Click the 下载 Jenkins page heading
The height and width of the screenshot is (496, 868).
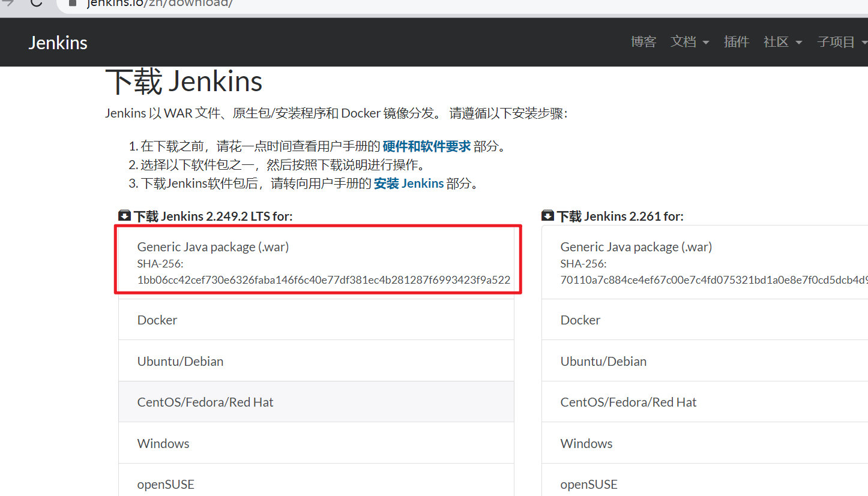184,82
